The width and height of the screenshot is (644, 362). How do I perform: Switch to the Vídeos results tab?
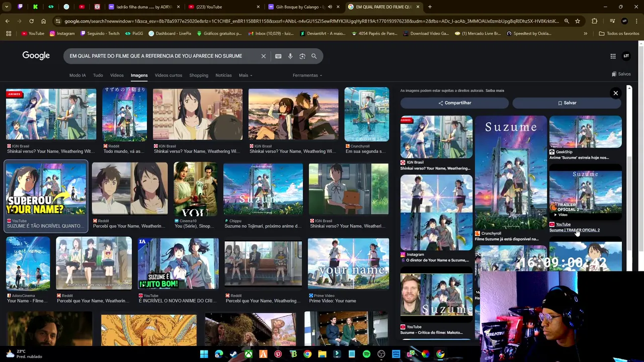(117, 75)
